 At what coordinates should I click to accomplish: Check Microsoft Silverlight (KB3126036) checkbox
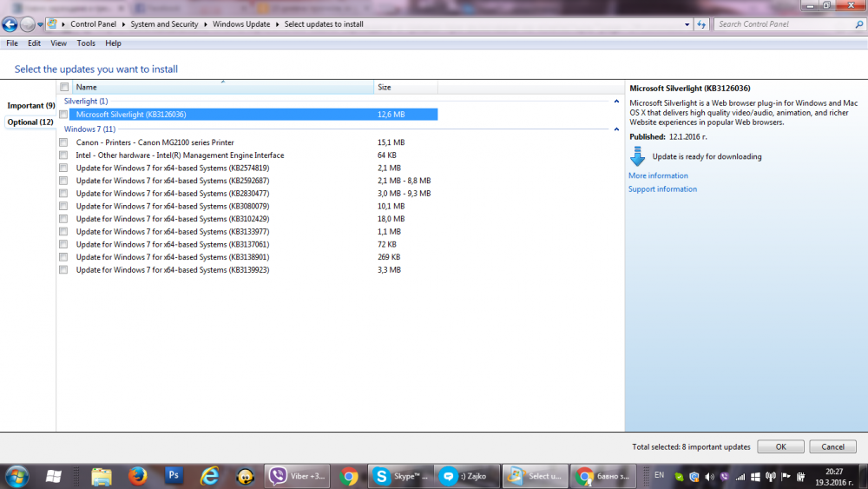tap(63, 115)
